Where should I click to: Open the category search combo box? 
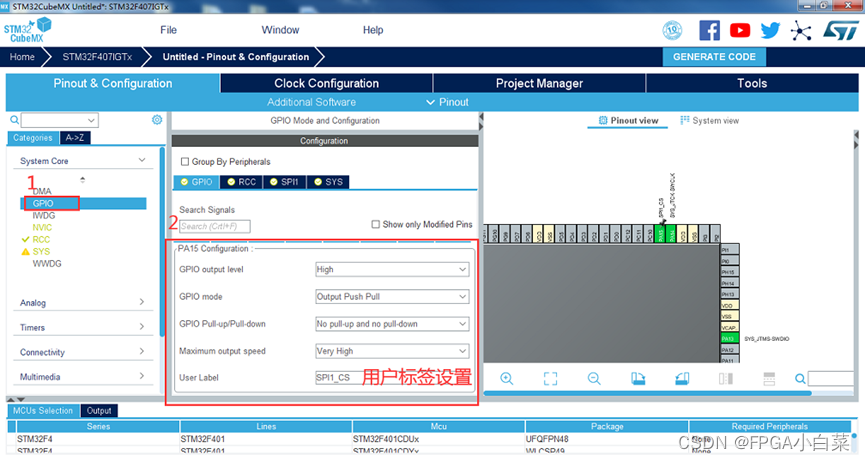[60, 120]
